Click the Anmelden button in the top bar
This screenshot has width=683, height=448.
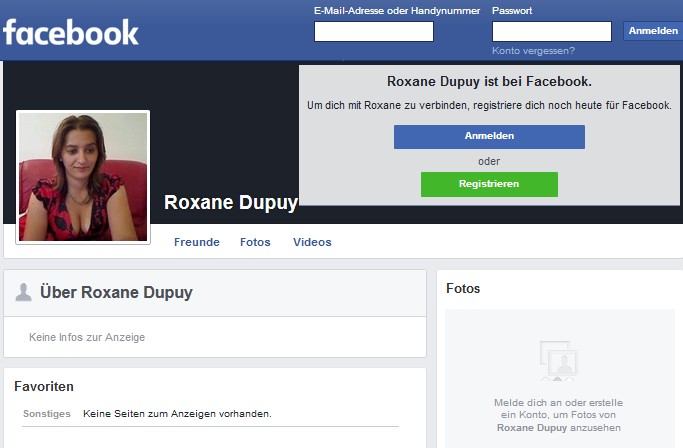(x=653, y=31)
